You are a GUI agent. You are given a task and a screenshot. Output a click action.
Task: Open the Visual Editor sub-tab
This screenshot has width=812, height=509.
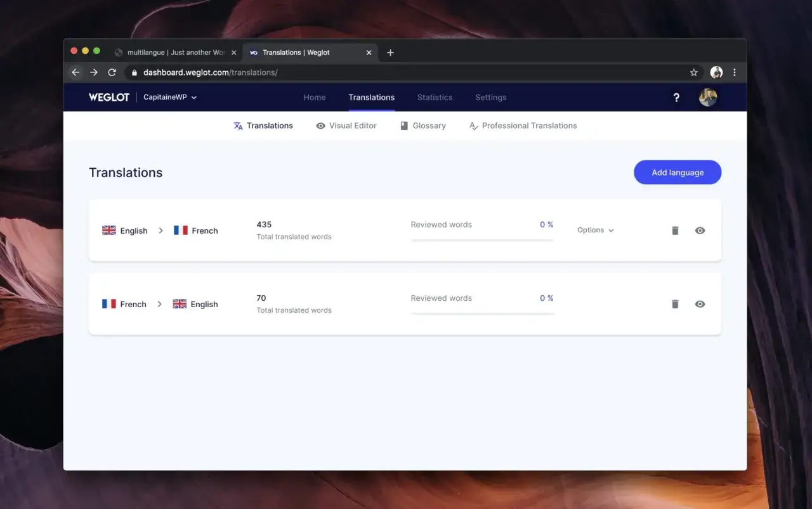346,126
